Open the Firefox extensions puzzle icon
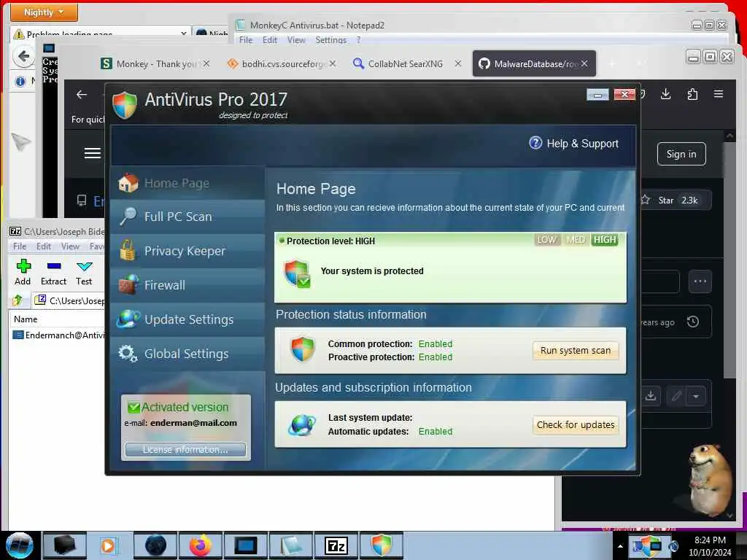747x560 pixels. click(x=692, y=94)
